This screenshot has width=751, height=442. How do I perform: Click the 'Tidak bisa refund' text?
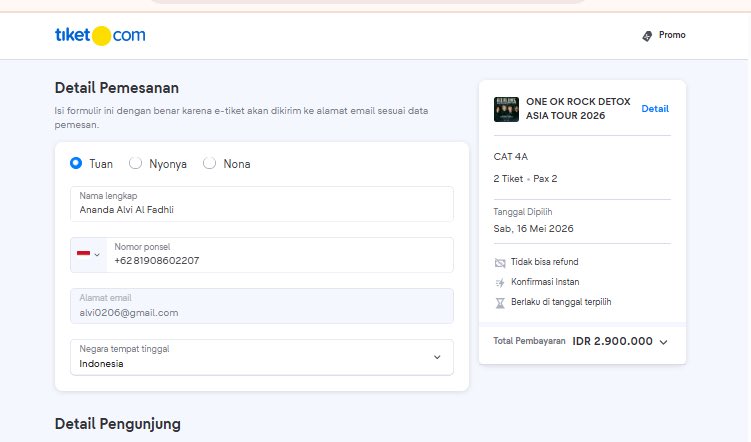[x=545, y=262]
